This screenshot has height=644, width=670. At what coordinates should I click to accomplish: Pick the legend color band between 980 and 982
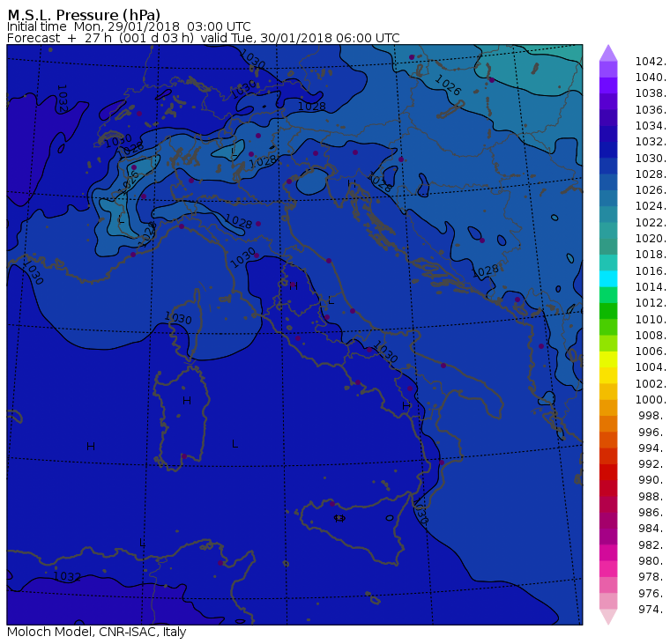pyautogui.click(x=608, y=552)
